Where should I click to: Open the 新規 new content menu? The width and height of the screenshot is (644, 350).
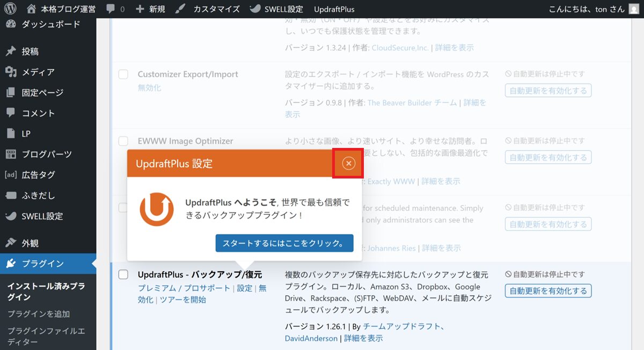(x=150, y=9)
